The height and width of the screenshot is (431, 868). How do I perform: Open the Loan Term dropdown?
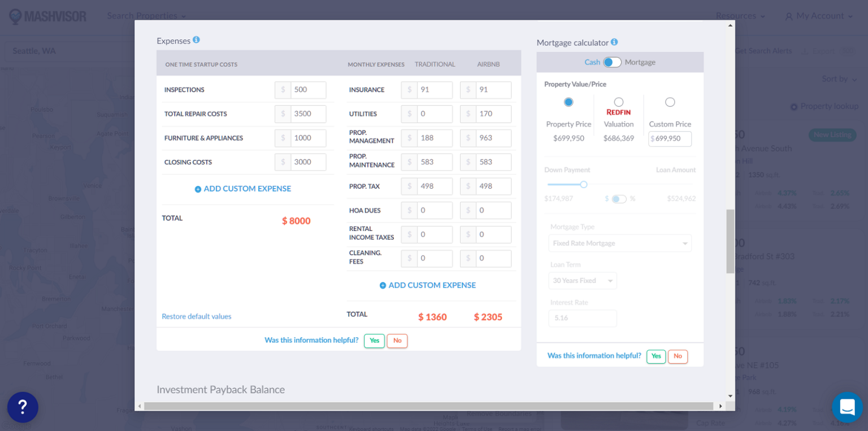pos(583,281)
